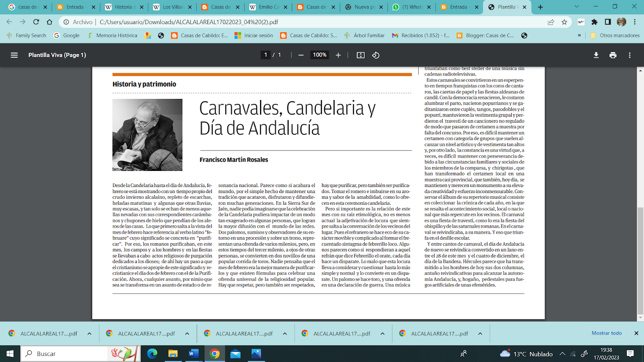Expand options for third ALCALALAREAL17 download
The image size is (644, 362).
(285, 333)
